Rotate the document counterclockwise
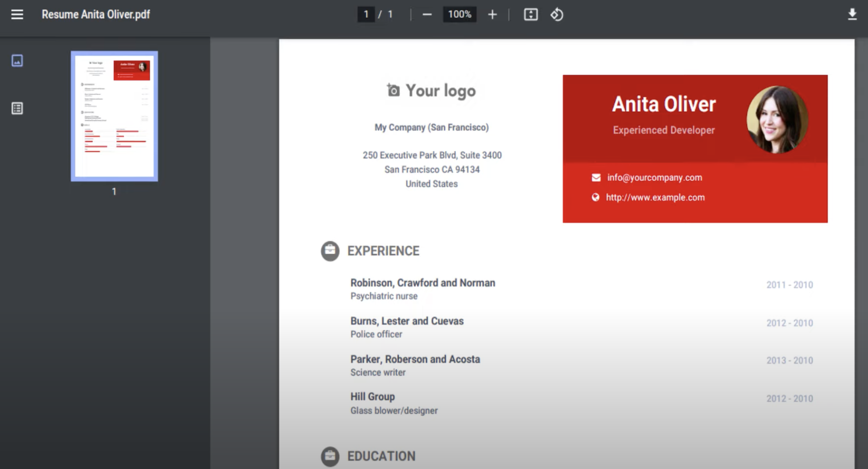 click(x=557, y=14)
